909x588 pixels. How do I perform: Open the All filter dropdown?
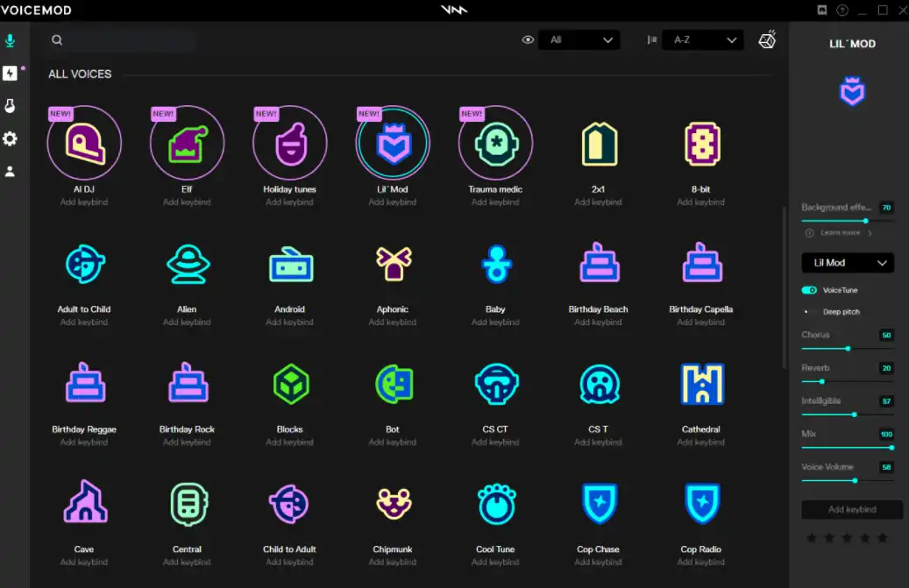click(x=579, y=40)
